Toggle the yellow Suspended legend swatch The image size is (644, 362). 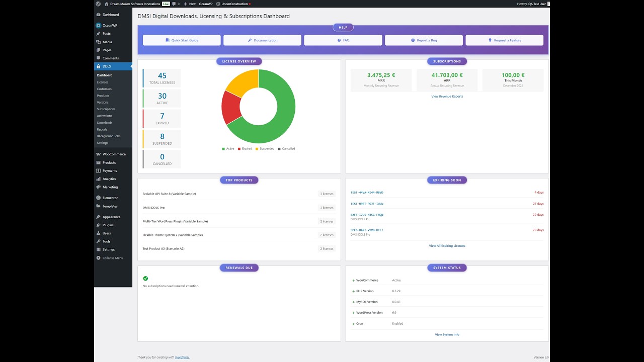click(x=257, y=149)
